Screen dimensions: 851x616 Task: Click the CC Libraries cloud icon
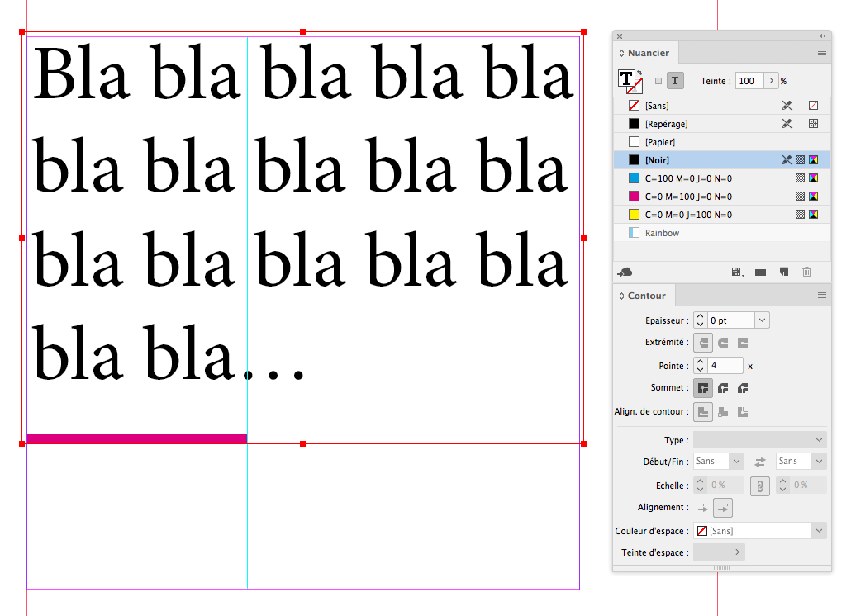pos(625,272)
